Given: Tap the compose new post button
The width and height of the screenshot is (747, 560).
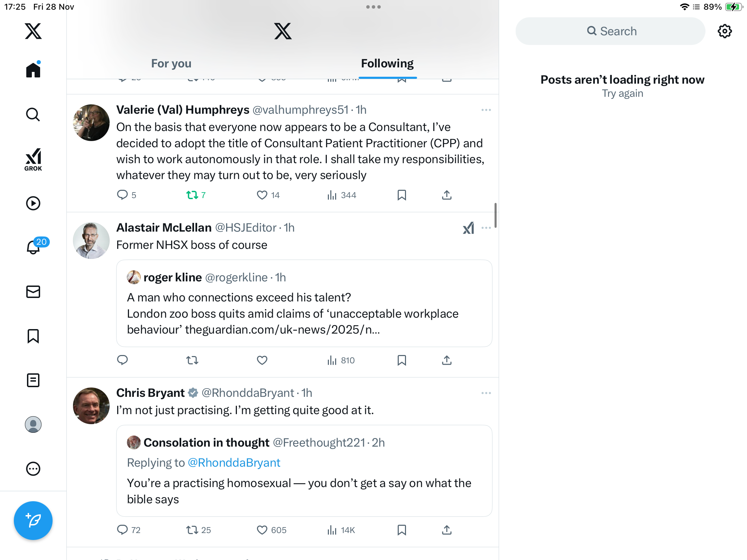Looking at the screenshot, I should 33,520.
